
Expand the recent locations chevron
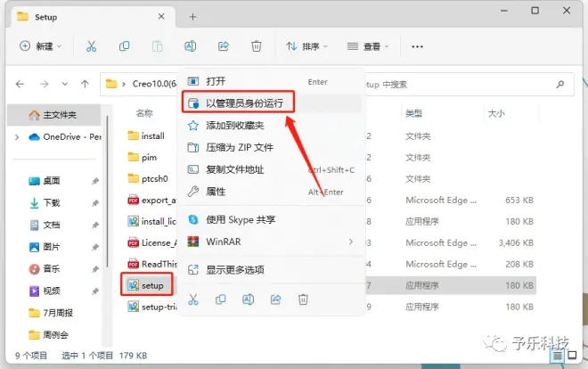[65, 84]
